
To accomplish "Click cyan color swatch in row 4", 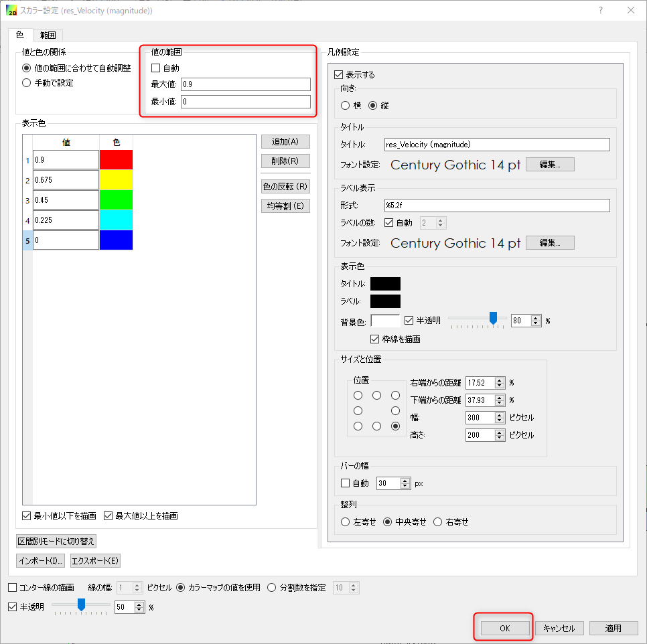I will (x=116, y=220).
